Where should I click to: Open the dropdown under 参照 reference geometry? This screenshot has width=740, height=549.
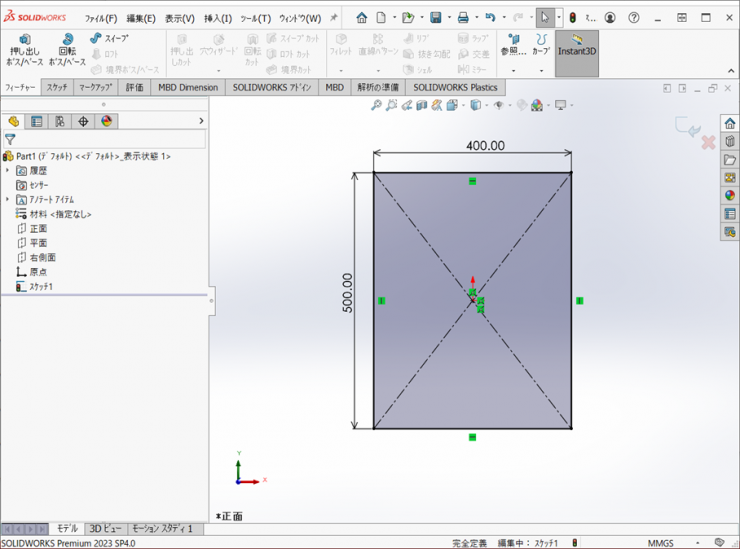coord(514,70)
